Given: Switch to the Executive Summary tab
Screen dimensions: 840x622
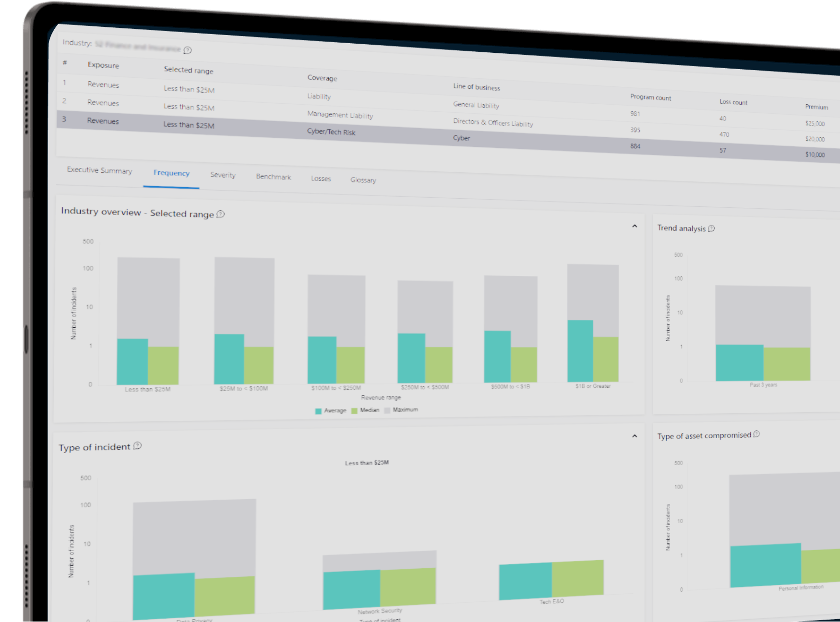Looking at the screenshot, I should click(99, 170).
